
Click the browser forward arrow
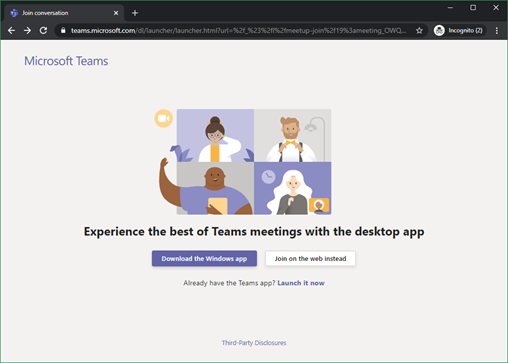(27, 31)
